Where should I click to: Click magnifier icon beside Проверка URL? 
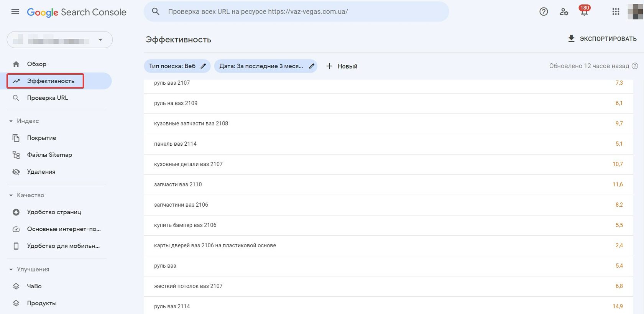coord(16,98)
